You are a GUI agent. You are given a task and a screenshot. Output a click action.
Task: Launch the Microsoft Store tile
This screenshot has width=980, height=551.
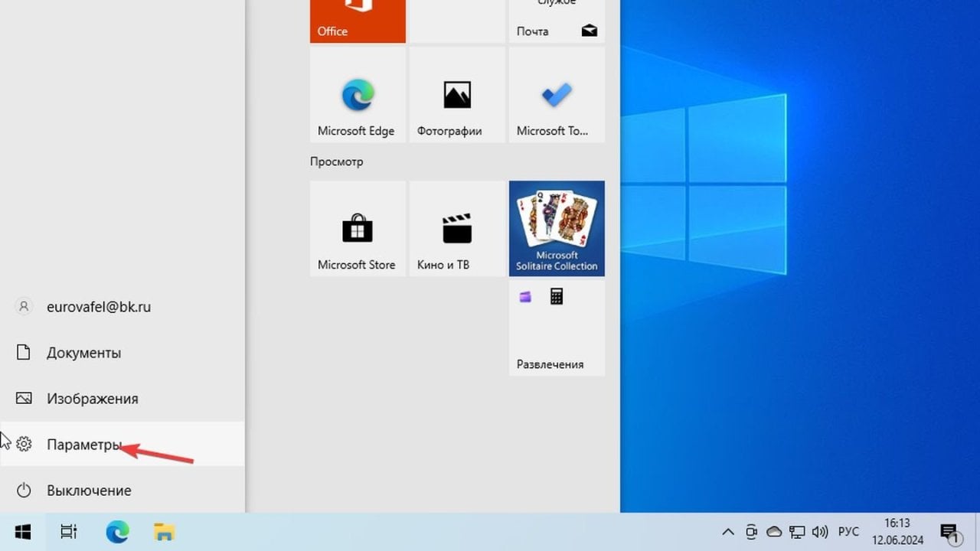pyautogui.click(x=358, y=229)
